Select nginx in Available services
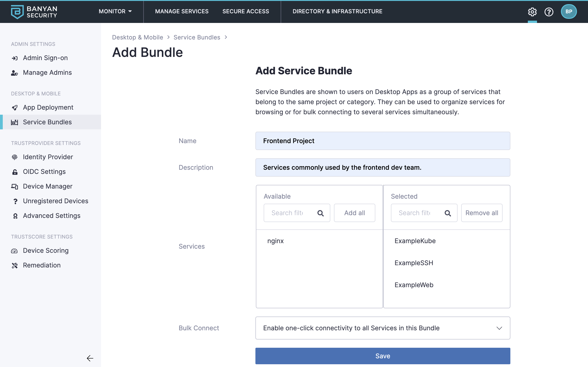The image size is (588, 367). tap(276, 241)
